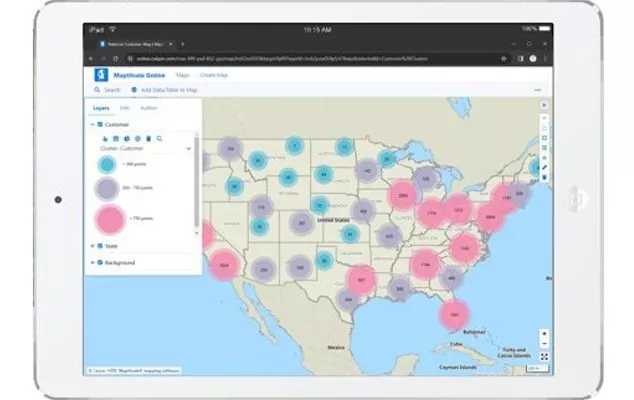Click the fit-to-extent icon below zoom buttons
Image resolution: width=634 pixels, height=400 pixels.
[544, 357]
